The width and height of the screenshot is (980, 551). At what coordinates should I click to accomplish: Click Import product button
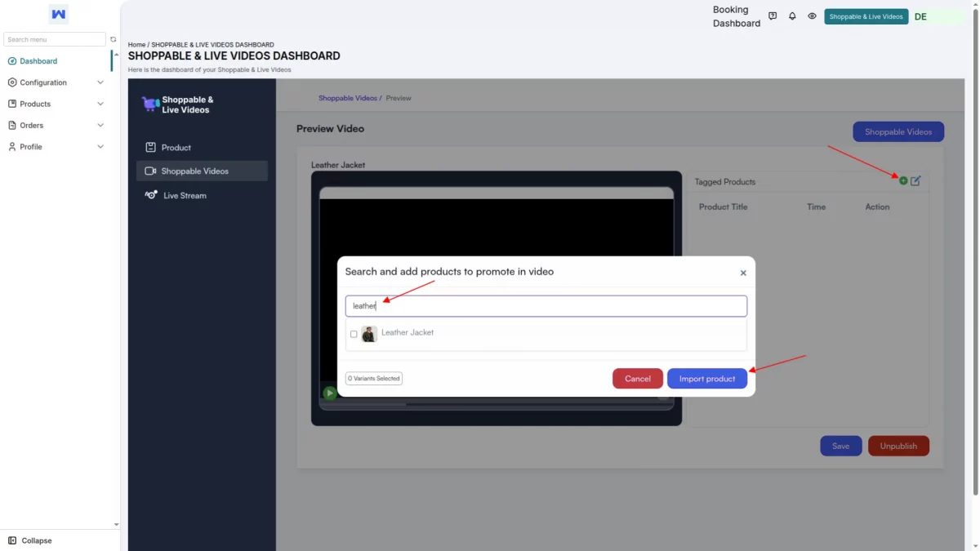pos(707,379)
